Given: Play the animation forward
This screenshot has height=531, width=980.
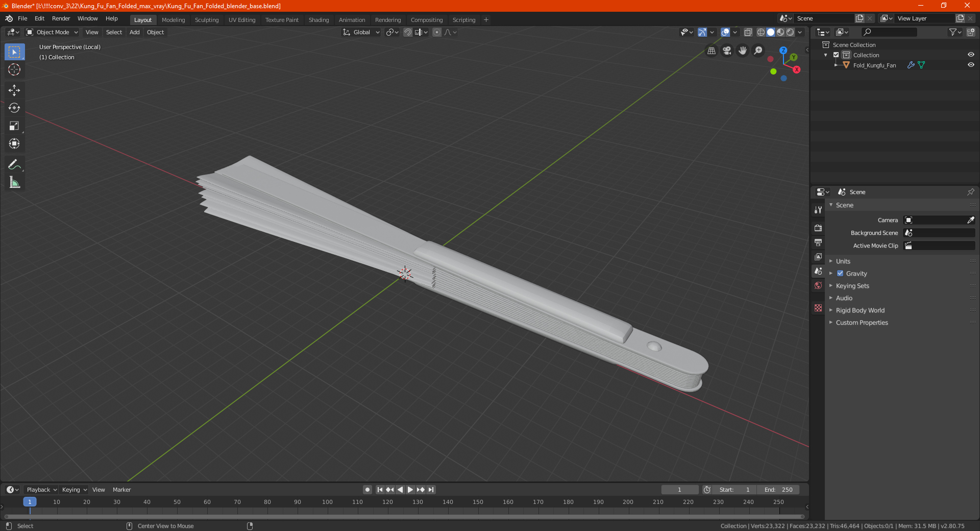Looking at the screenshot, I should point(410,490).
